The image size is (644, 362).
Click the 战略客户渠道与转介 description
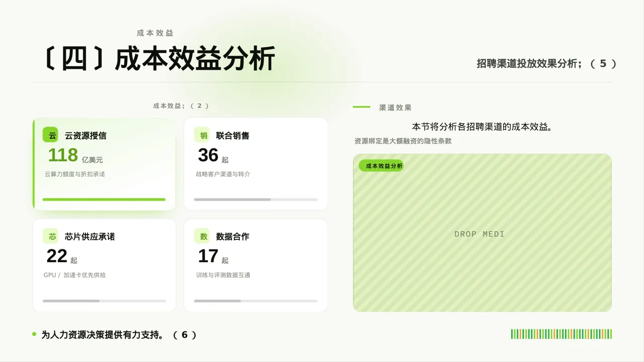pyautogui.click(x=223, y=174)
